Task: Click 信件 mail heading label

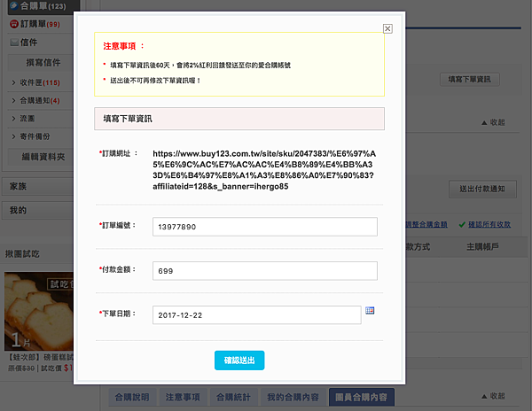Action: [28, 43]
